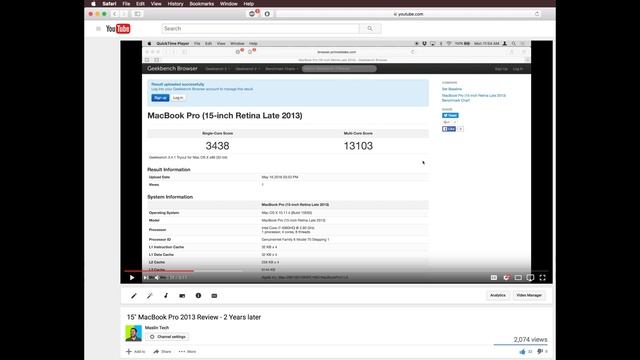The height and width of the screenshot is (360, 640).
Task: Click the round extension icon beside address bar
Action: 267,14
